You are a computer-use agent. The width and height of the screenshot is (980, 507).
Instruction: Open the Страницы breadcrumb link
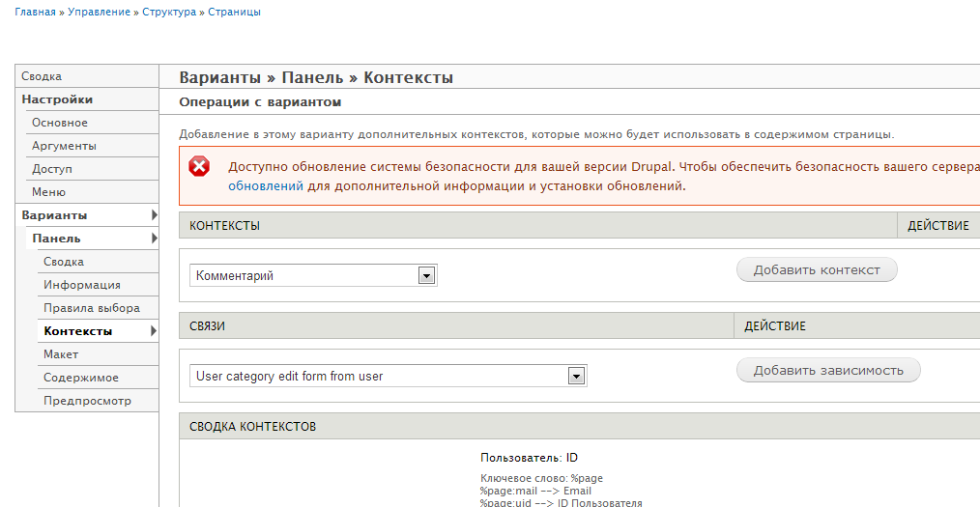pos(235,12)
